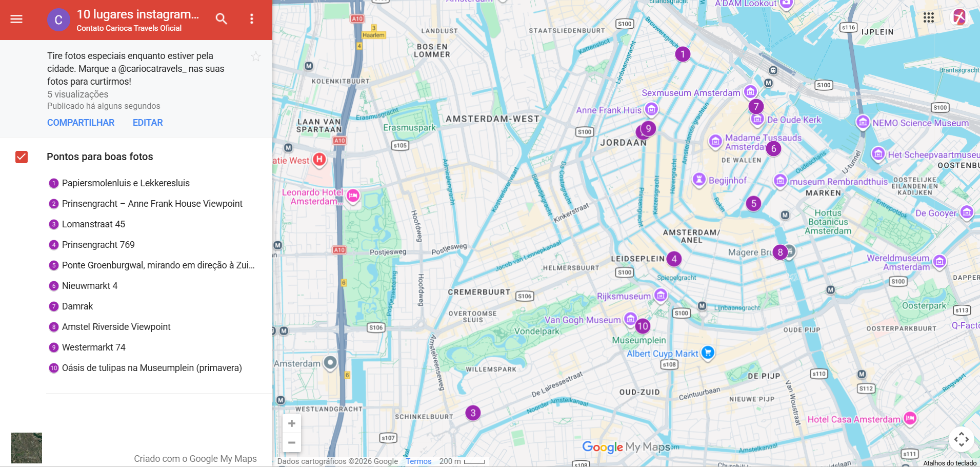Click the Rijksmuseum museum pin icon

pos(661,295)
